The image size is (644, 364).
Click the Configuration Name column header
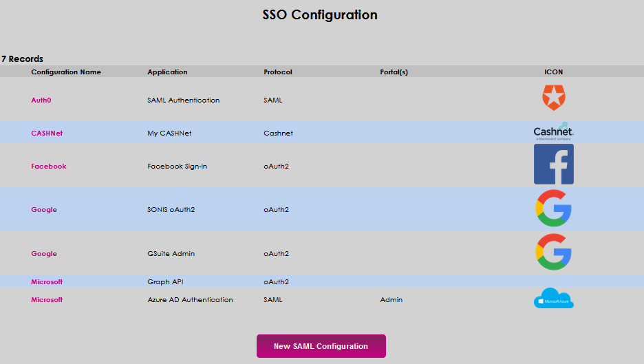click(66, 72)
